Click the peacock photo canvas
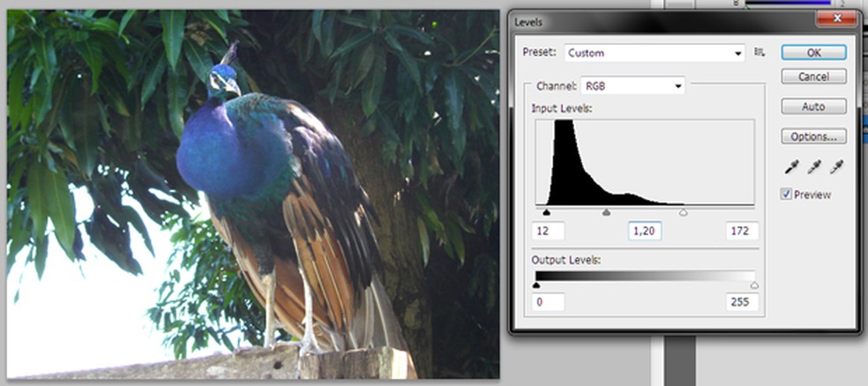The width and height of the screenshot is (868, 386). pos(253,194)
